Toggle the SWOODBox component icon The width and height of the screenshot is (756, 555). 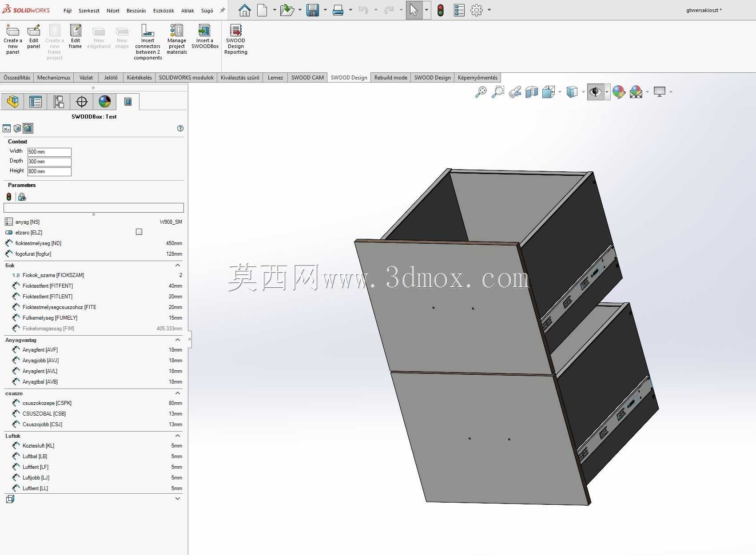tap(17, 128)
